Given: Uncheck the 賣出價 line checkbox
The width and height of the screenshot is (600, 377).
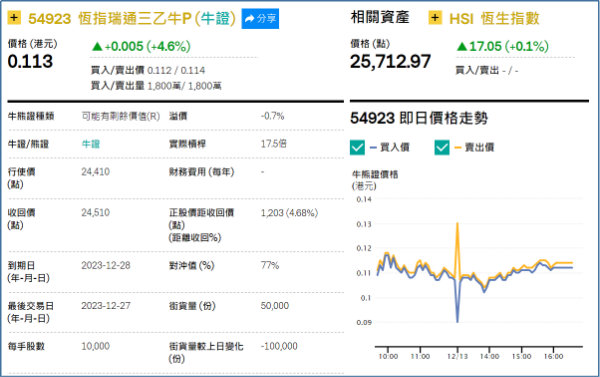Looking at the screenshot, I should (442, 147).
